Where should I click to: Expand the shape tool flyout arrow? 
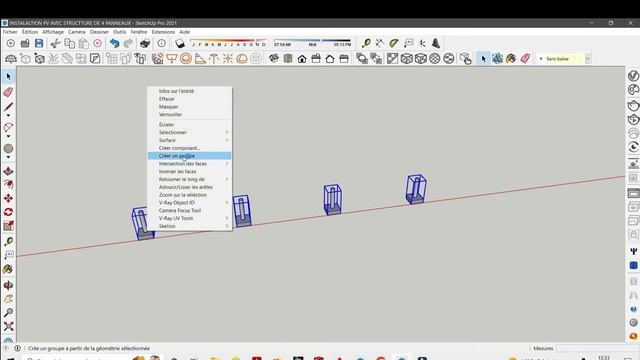(9, 157)
